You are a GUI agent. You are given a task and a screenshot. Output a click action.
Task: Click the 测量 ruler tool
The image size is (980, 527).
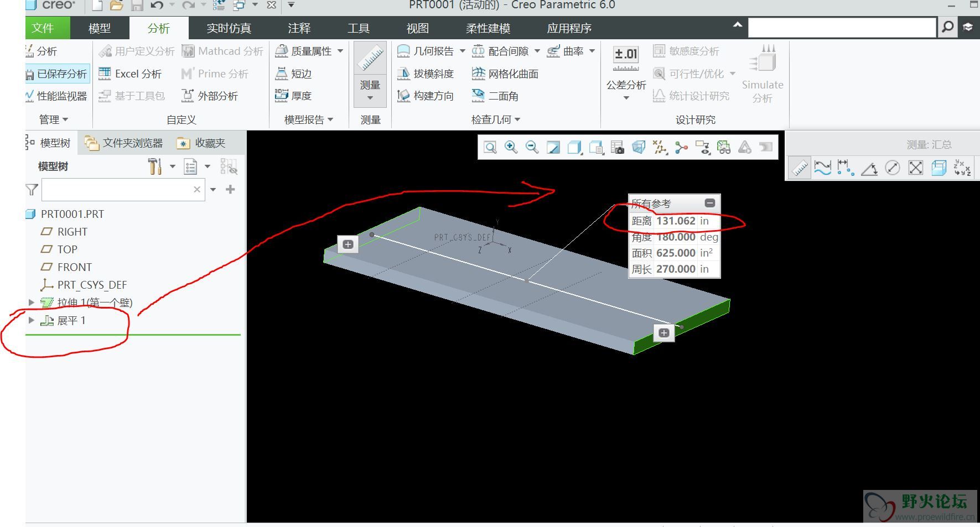click(370, 58)
